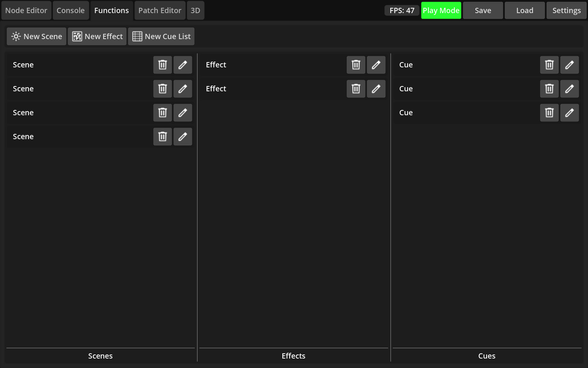Select the Functions tab

pos(112,11)
